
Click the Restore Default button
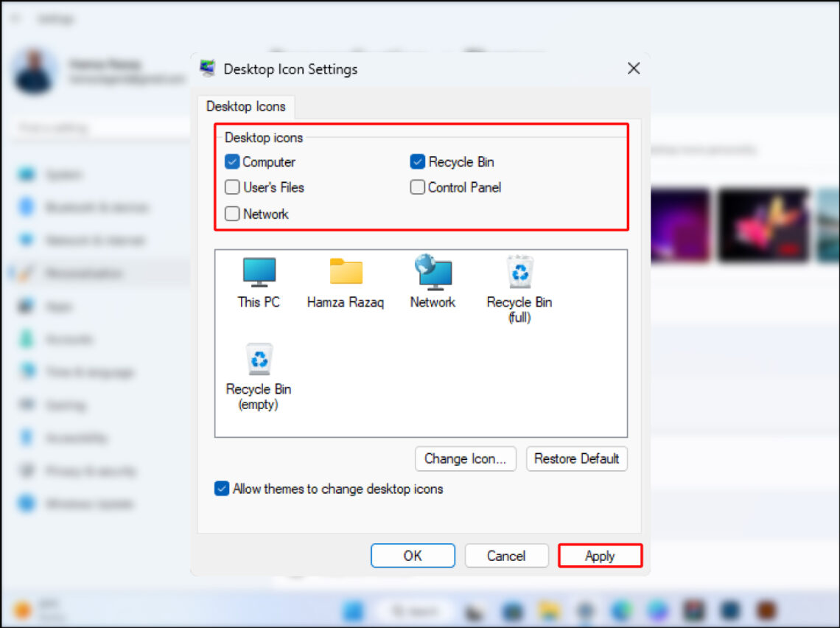[577, 458]
